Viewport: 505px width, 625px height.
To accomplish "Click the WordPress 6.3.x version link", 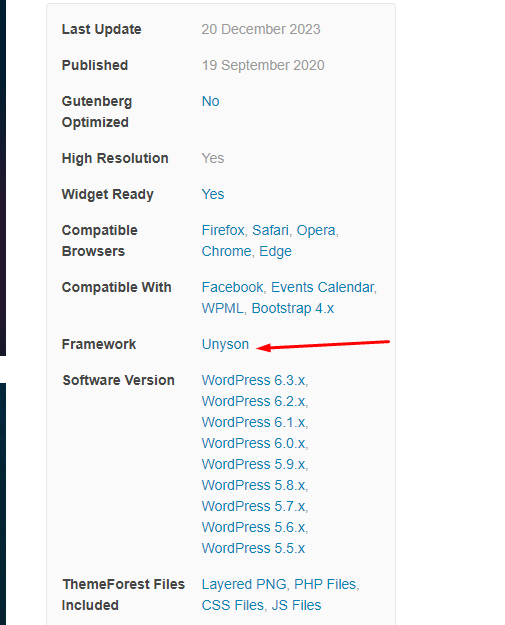I will point(253,380).
